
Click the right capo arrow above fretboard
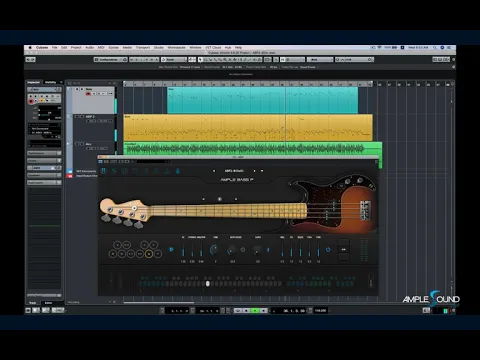[236, 199]
